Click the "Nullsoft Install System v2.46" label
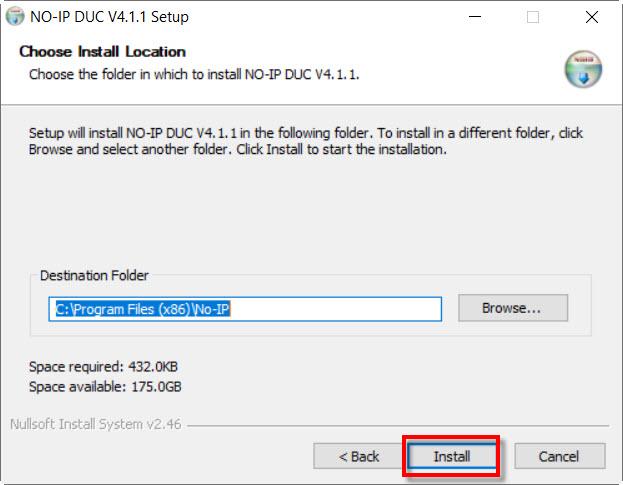The image size is (623, 485). [x=96, y=421]
